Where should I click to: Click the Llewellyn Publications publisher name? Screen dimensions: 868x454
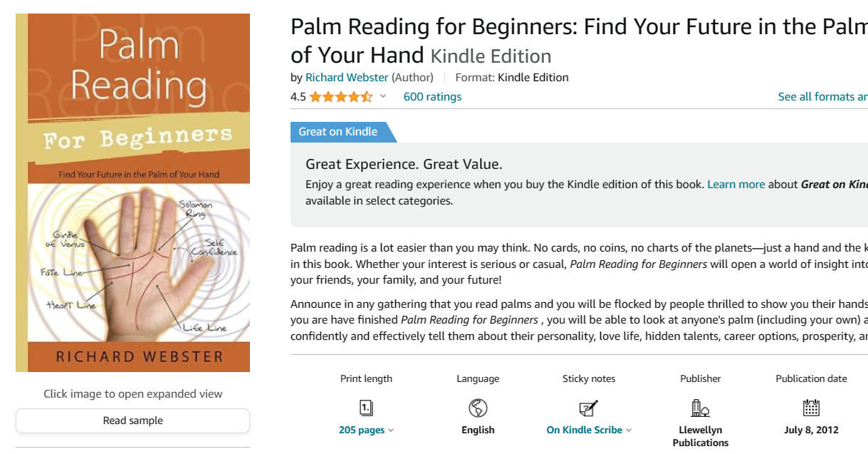pos(701,436)
